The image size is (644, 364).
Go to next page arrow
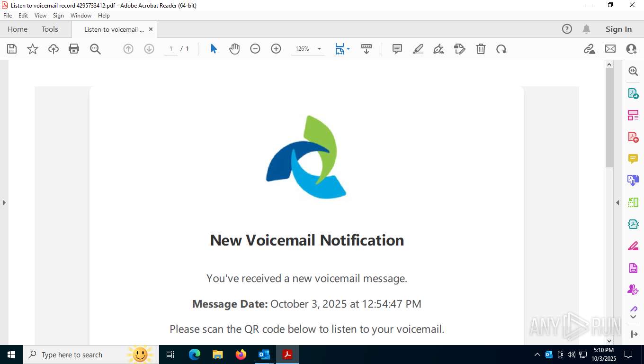click(x=149, y=49)
